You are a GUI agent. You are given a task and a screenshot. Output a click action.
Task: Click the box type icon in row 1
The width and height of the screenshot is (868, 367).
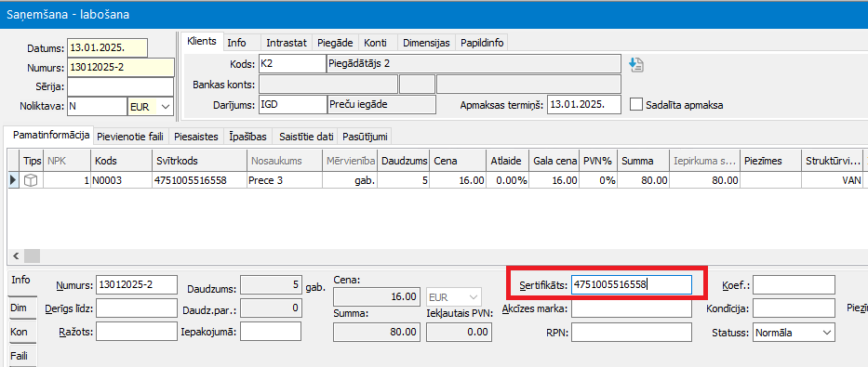[x=31, y=179]
